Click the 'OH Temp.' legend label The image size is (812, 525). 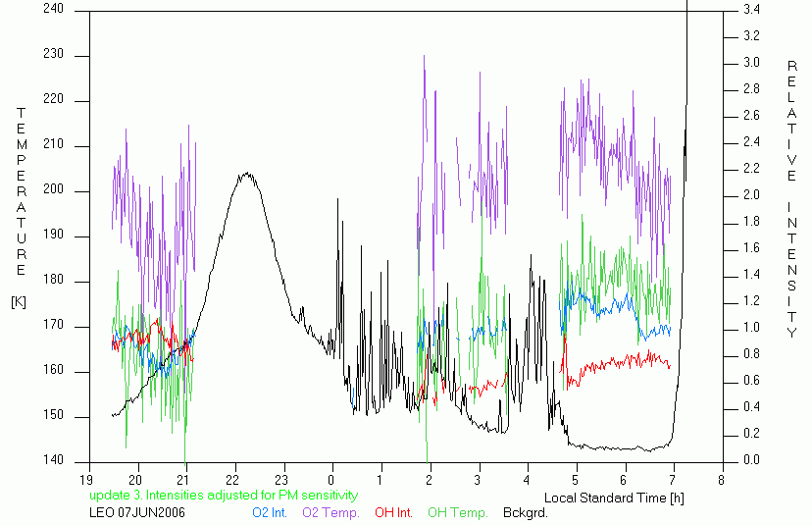(457, 512)
